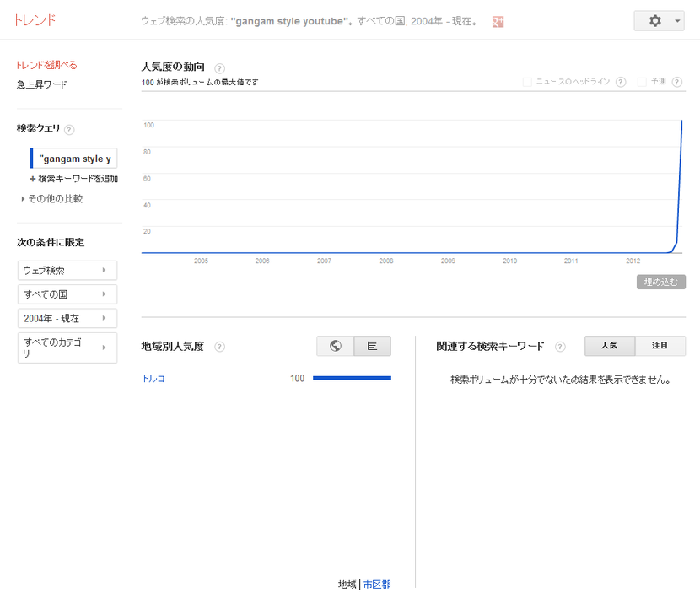Click 検索キーワードを追加 to add a term

(74, 179)
